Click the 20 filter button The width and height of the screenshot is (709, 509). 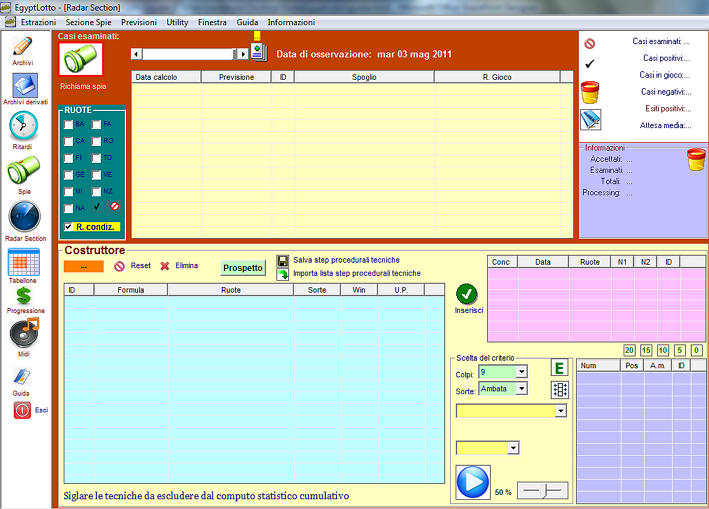tap(629, 350)
